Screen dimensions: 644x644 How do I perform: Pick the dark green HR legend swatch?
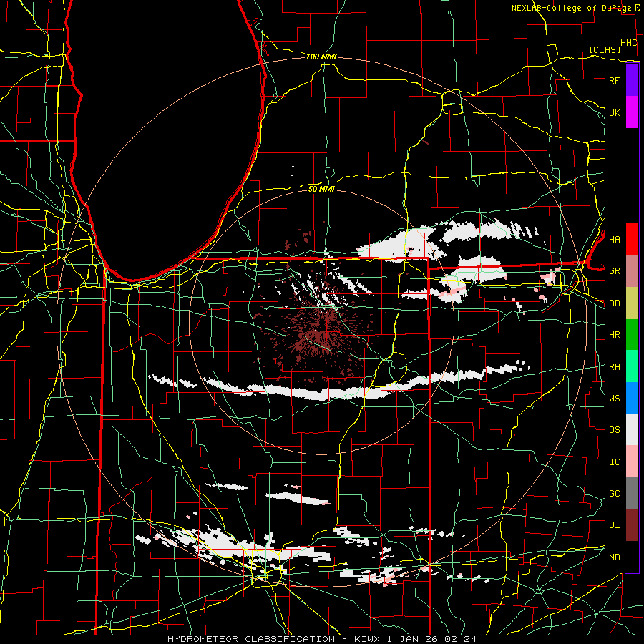[x=632, y=335]
